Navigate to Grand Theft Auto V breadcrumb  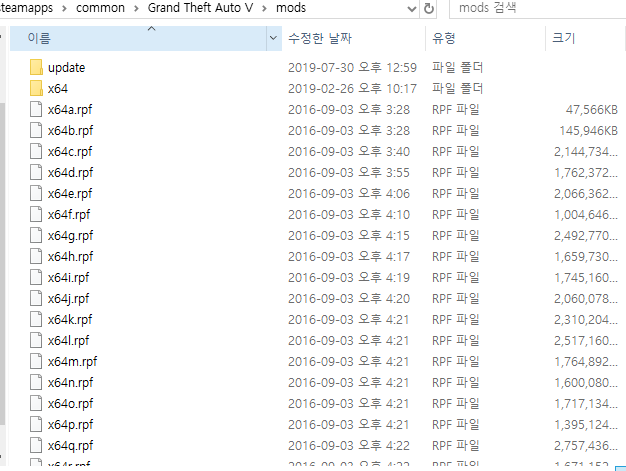coord(200,8)
